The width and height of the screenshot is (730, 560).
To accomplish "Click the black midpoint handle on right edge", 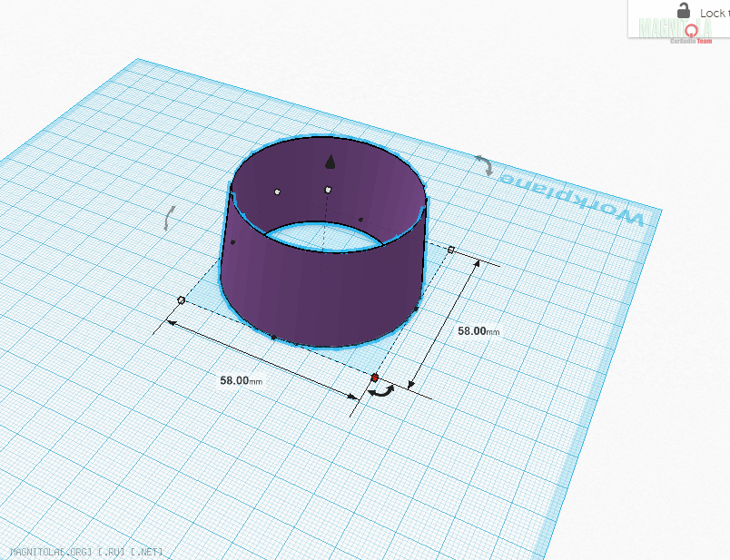I will click(x=416, y=309).
